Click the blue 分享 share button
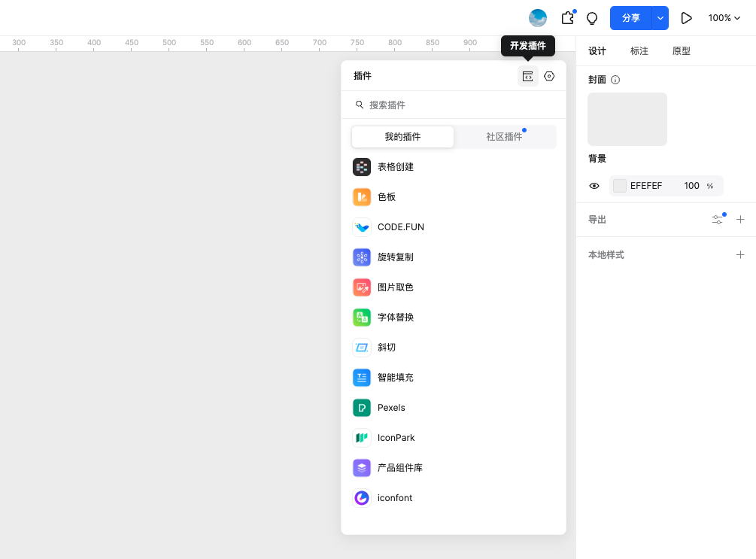This screenshot has width=756, height=559. (630, 18)
